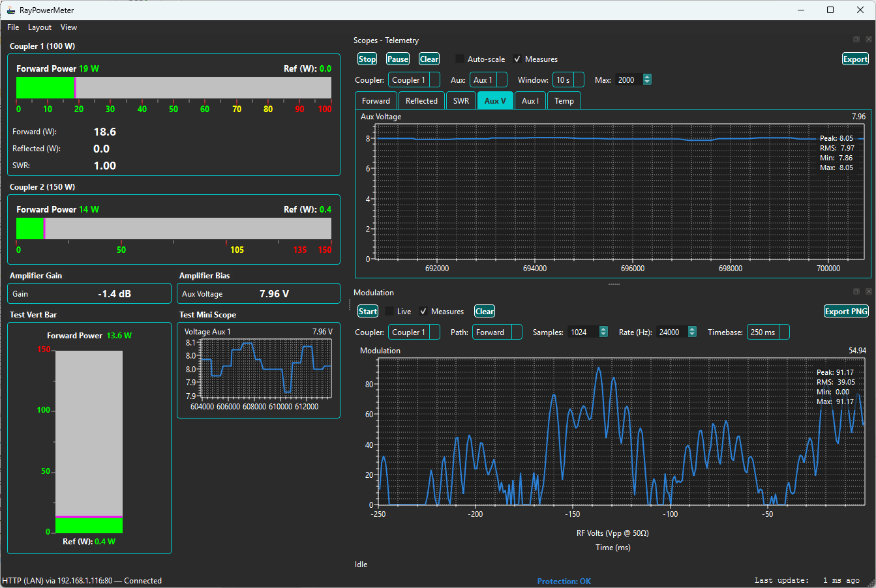The width and height of the screenshot is (876, 588).
Task: Click the Samples field showing 1024
Action: pos(584,332)
